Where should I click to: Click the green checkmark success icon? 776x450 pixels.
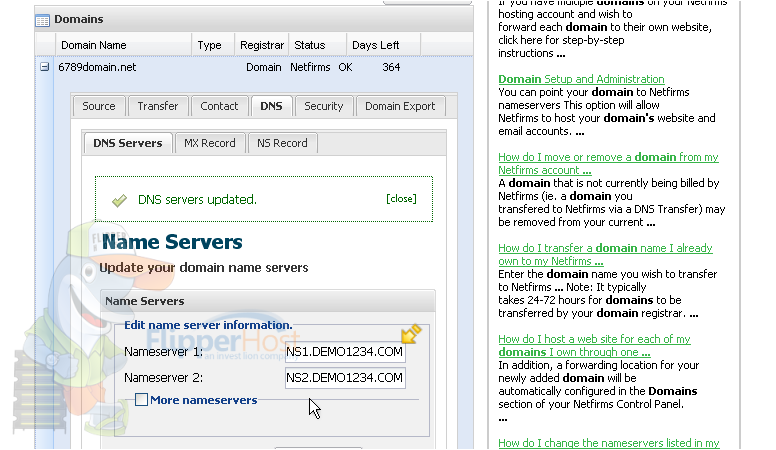[x=119, y=200]
